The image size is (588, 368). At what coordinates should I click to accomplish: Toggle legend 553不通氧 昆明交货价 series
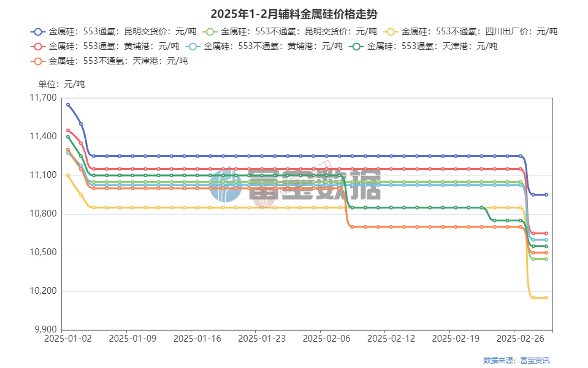click(x=290, y=31)
